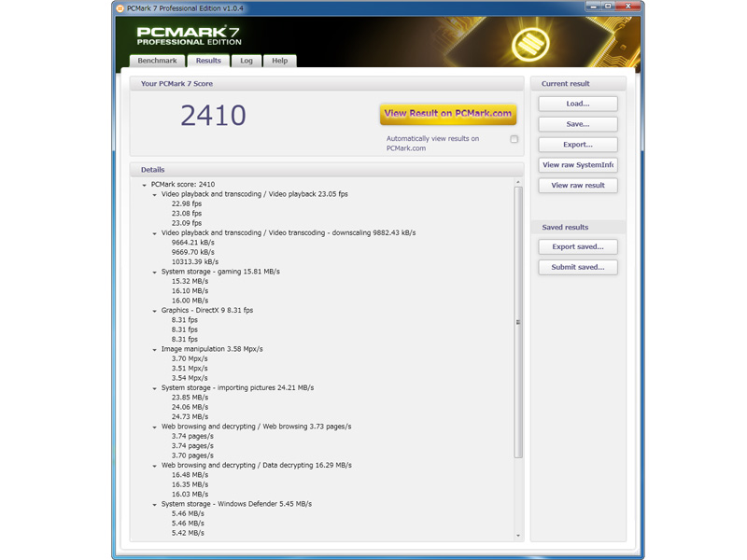Click the Export... button
Viewport: 747px width, 560px height.
coord(578,145)
